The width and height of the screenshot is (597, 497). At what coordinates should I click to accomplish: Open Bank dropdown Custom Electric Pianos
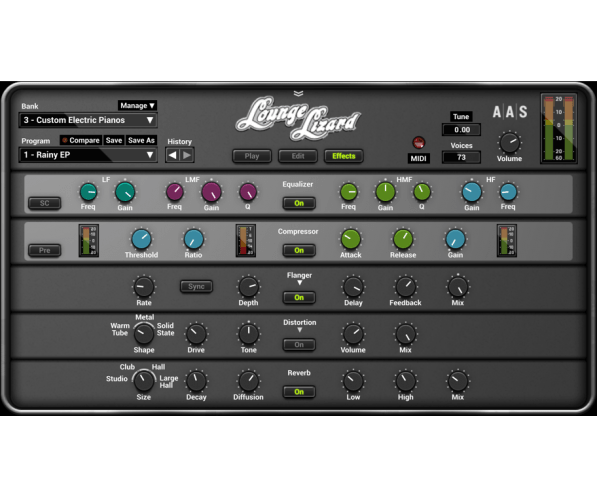(88, 120)
